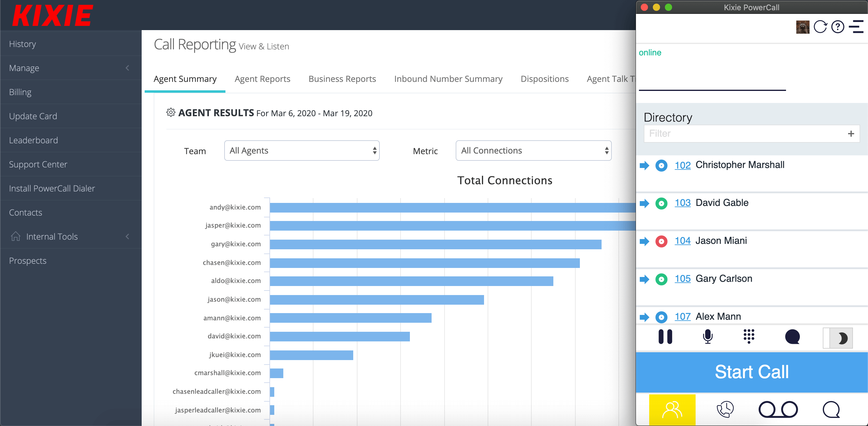868x426 pixels.
Task: Click the plus icon in Directory filter
Action: 851,134
